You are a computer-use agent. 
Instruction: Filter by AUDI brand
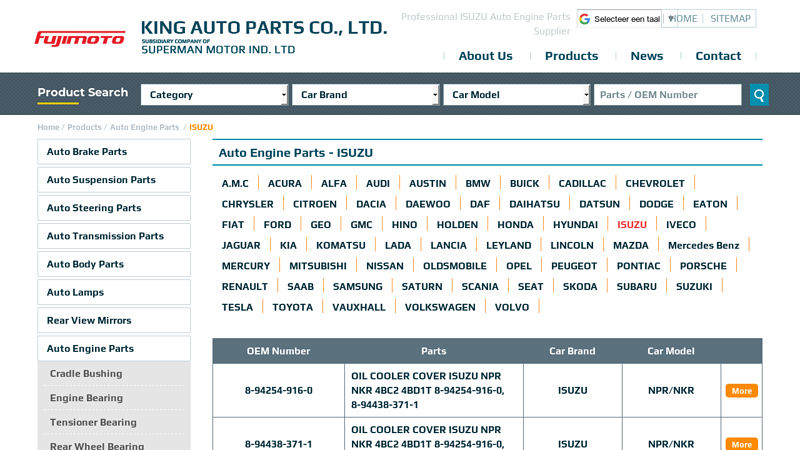coord(378,184)
